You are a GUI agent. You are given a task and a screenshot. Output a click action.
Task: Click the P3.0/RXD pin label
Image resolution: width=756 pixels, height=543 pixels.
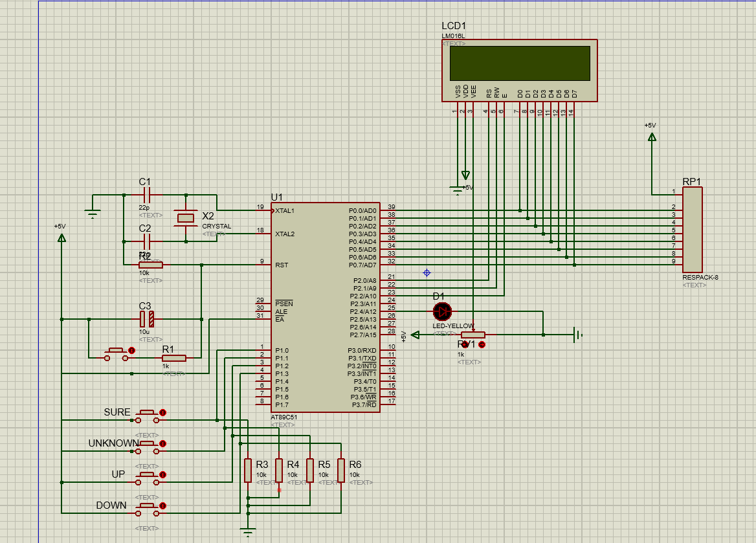coord(362,351)
